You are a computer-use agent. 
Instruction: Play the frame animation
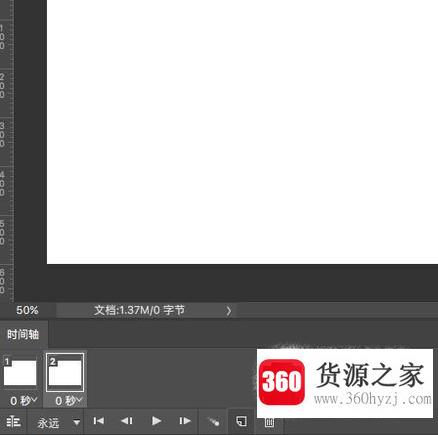pos(156,421)
